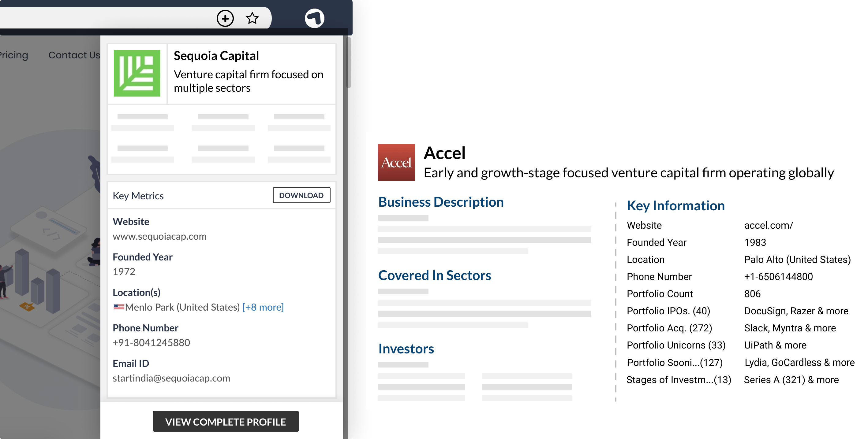
Task: Click the popup panel scrollbar thumb
Action: click(x=348, y=62)
